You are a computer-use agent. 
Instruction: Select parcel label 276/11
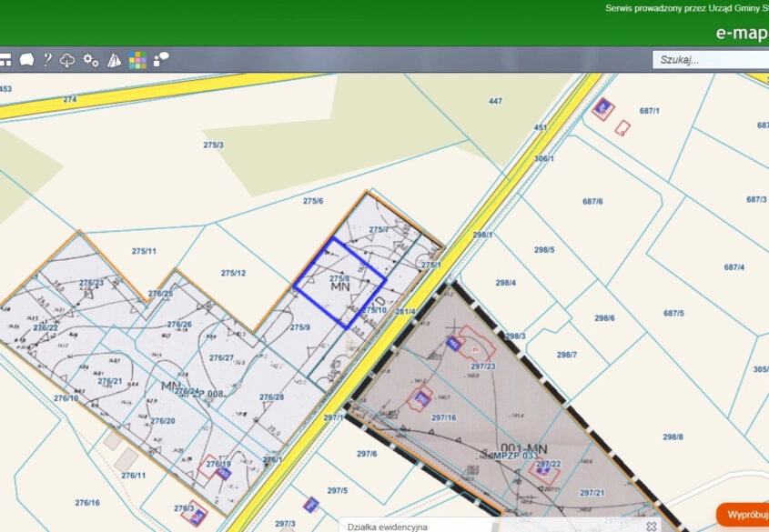pyautogui.click(x=134, y=476)
